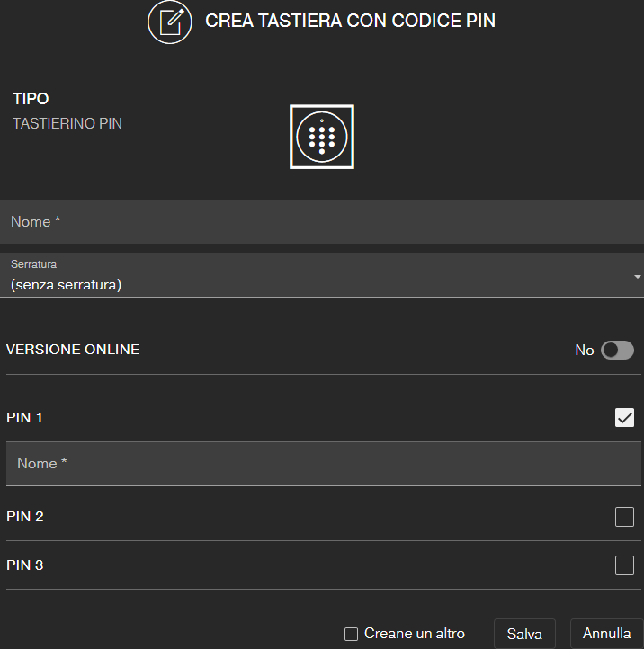644x649 pixels.
Task: Toggle the Versione Online switch
Action: pos(617,350)
